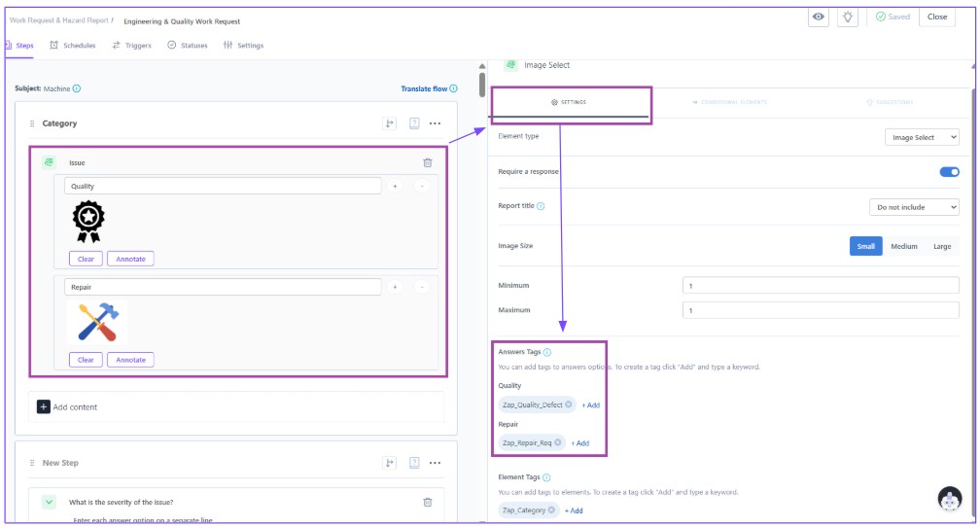
Task: Click the info icon next to Answers Tags
Action: (547, 352)
